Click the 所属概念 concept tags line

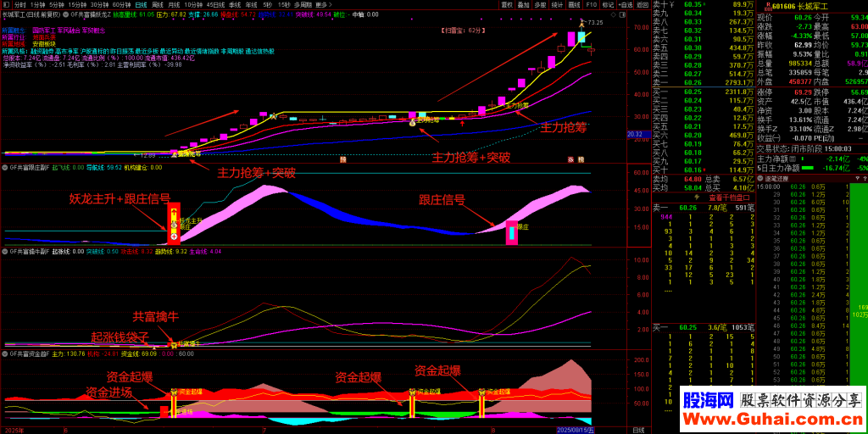tap(53, 29)
